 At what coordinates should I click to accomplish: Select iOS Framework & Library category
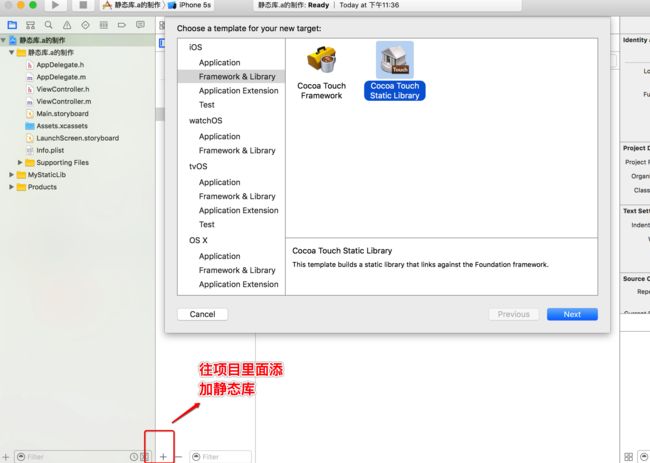point(231,77)
